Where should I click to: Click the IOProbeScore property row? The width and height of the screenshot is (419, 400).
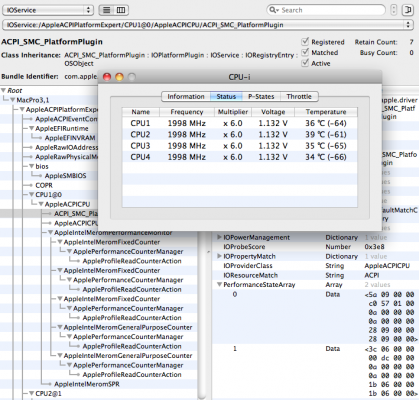(x=315, y=247)
